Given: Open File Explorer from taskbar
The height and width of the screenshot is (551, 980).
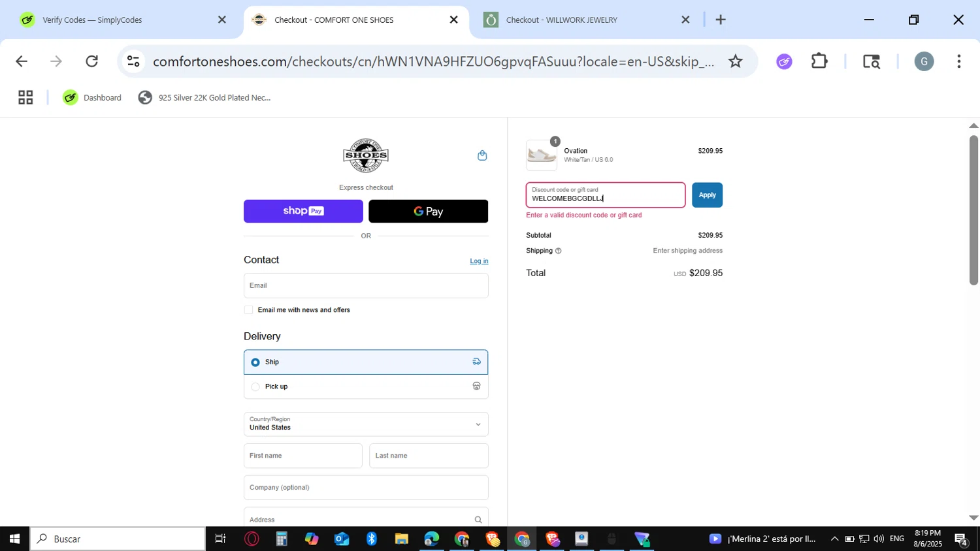Looking at the screenshot, I should [402, 539].
